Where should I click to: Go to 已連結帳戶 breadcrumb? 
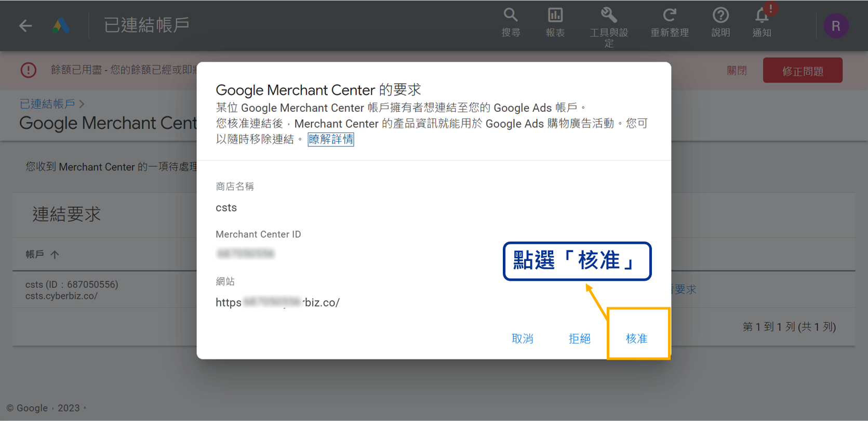tap(47, 104)
